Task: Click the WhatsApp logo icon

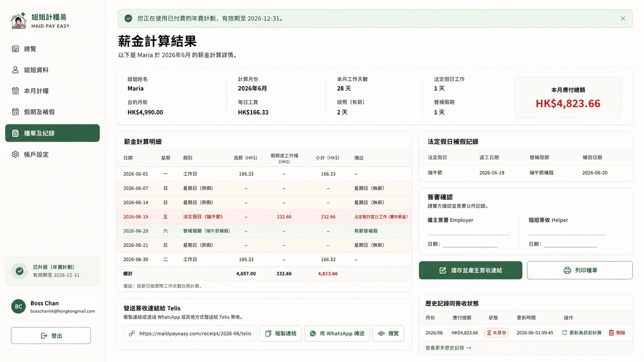Action: coord(313,334)
